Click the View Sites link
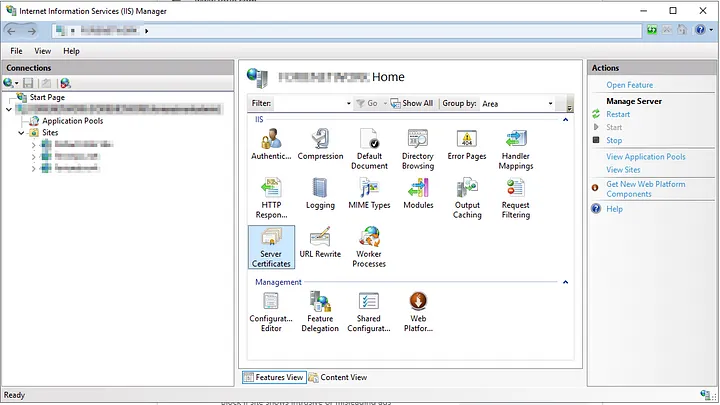The height and width of the screenshot is (405, 720). click(623, 170)
